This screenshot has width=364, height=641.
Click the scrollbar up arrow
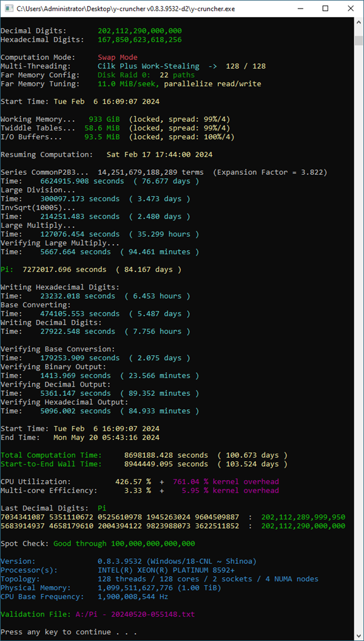tap(359, 22)
